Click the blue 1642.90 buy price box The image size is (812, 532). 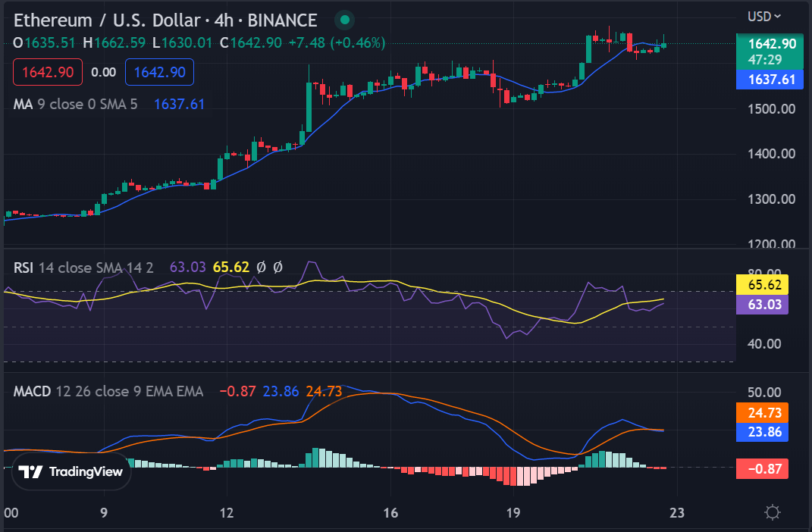[x=159, y=73]
